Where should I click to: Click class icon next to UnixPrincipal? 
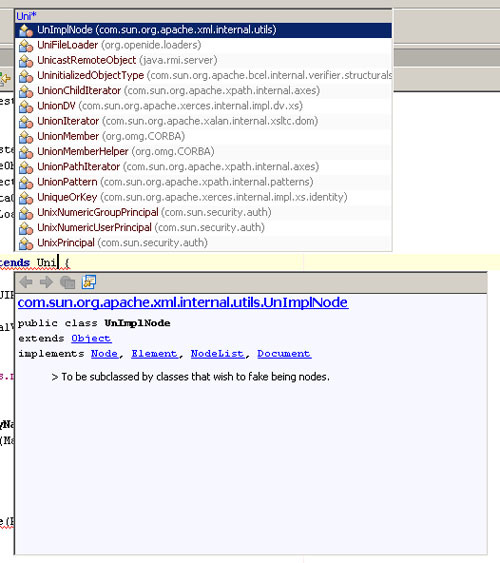click(26, 243)
